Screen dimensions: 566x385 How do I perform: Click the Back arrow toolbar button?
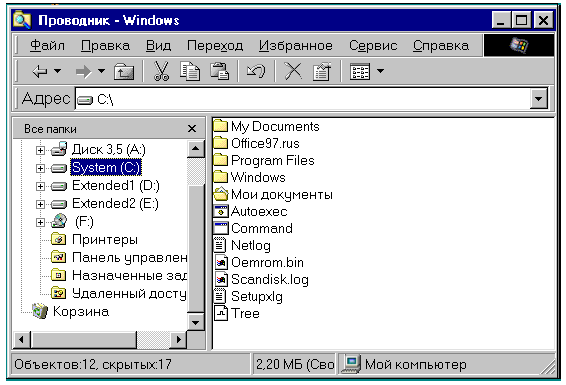40,71
